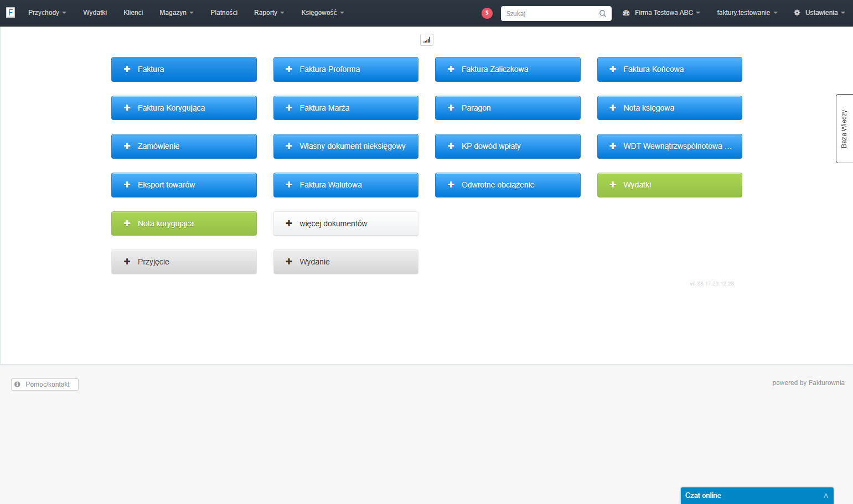The width and height of the screenshot is (853, 504).
Task: Create a new Faktura Korygująca
Action: (x=184, y=108)
